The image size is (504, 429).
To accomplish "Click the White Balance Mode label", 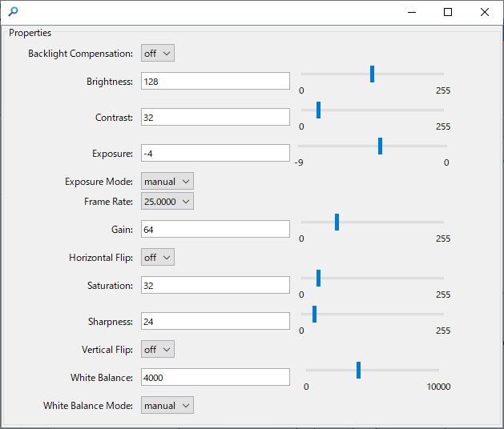I will [88, 406].
